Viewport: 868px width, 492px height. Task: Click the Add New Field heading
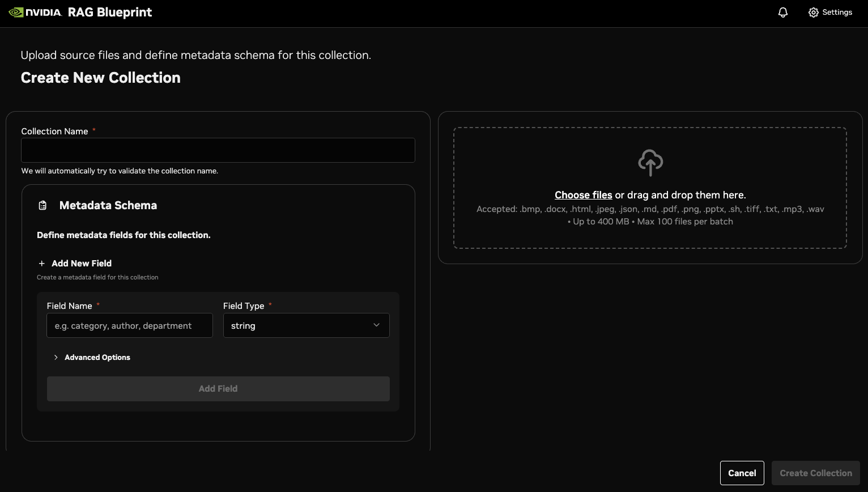point(82,264)
